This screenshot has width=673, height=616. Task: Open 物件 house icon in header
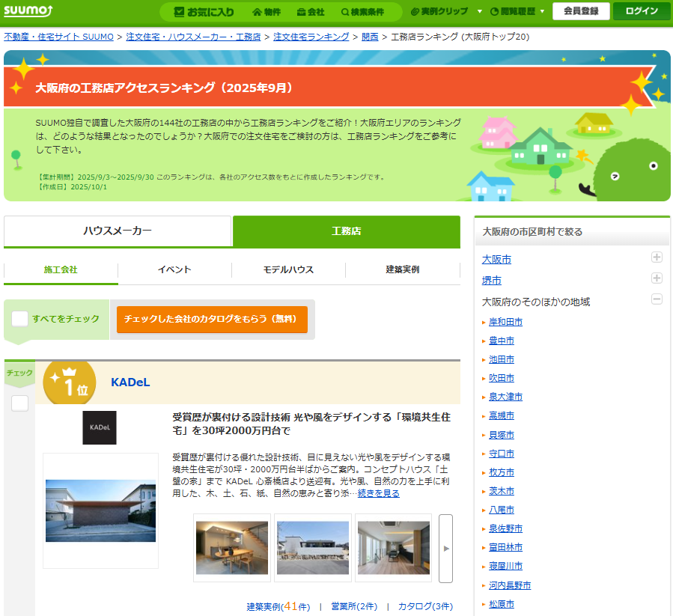(x=267, y=12)
